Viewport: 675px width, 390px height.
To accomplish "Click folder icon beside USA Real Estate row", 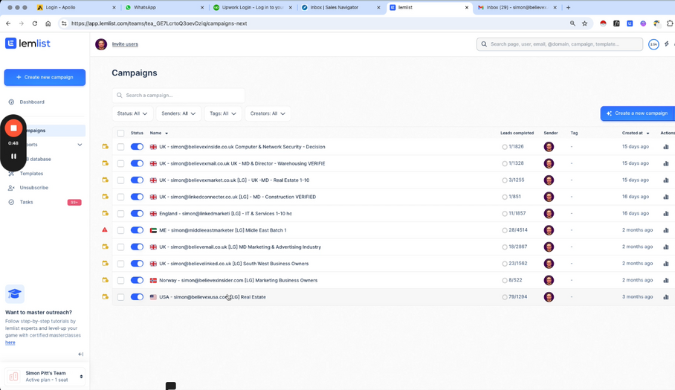I will (105, 297).
